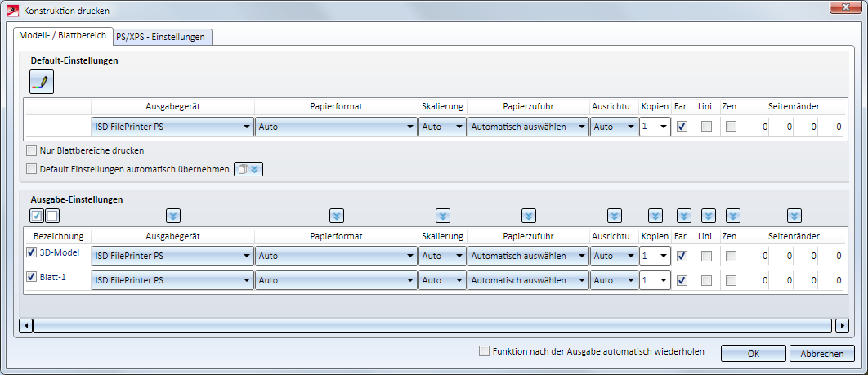Image resolution: width=868 pixels, height=375 pixels.
Task: Click the select-all checked icon in Ausgabe-Einstellungen
Action: (x=36, y=216)
